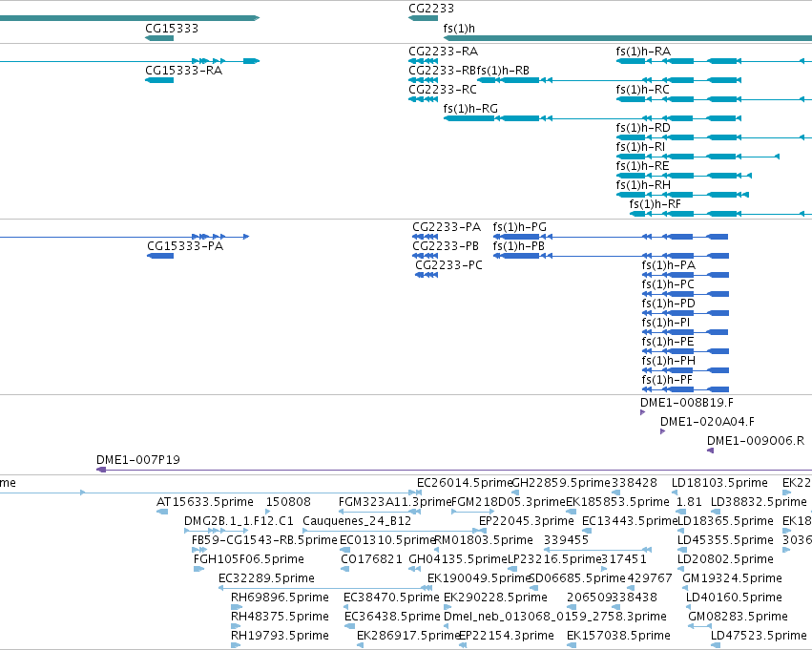Select the LD20802.5prime EST label
Image resolution: width=812 pixels, height=650 pixels.
click(x=725, y=559)
